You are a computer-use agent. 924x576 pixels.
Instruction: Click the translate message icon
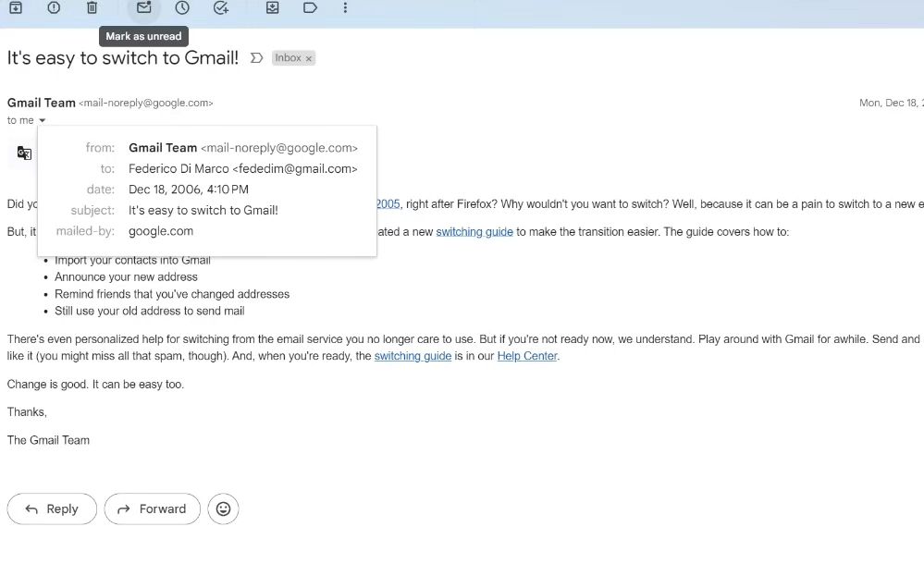click(24, 153)
